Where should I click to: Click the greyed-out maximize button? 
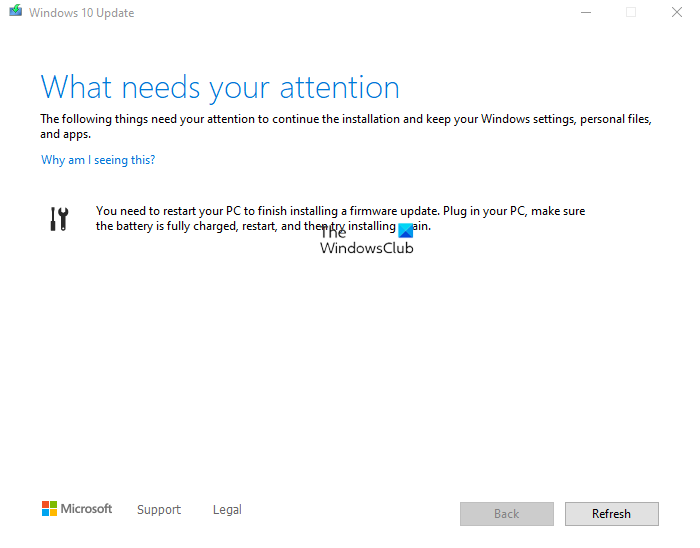(x=631, y=13)
